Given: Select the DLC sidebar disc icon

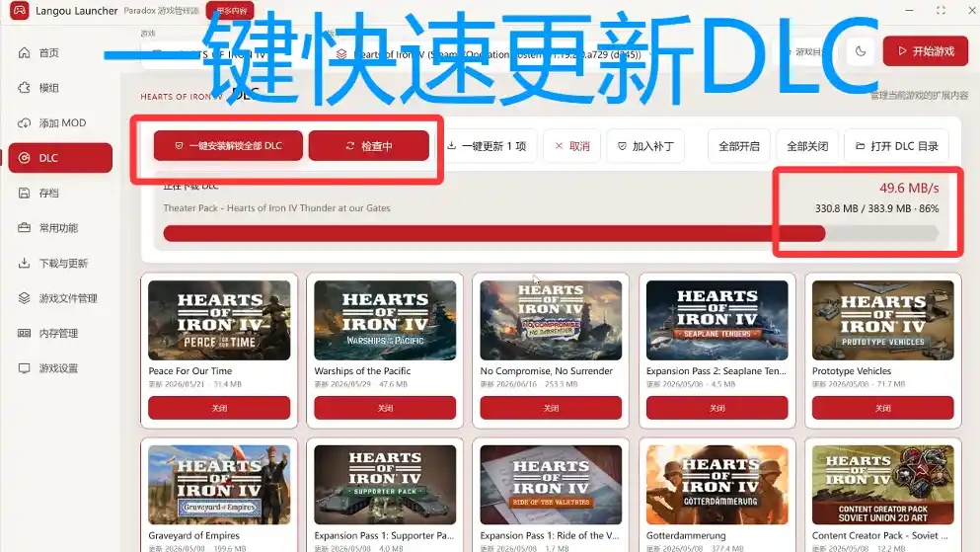Looking at the screenshot, I should point(24,158).
